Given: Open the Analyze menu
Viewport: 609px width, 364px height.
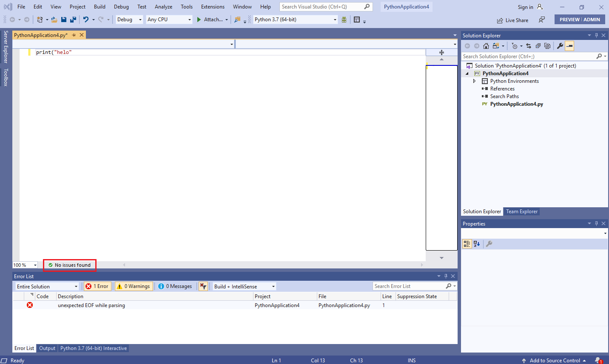Looking at the screenshot, I should coord(163,7).
